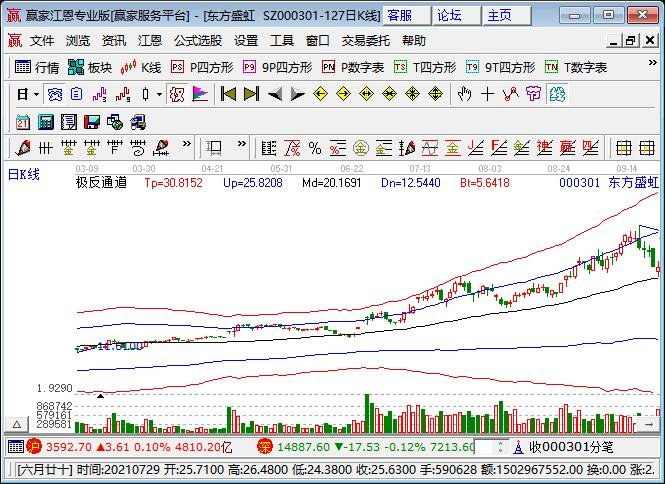Viewport: 665px width, 484px height.
Task: Open the candlestick style dropdown arrow
Action: click(159, 94)
